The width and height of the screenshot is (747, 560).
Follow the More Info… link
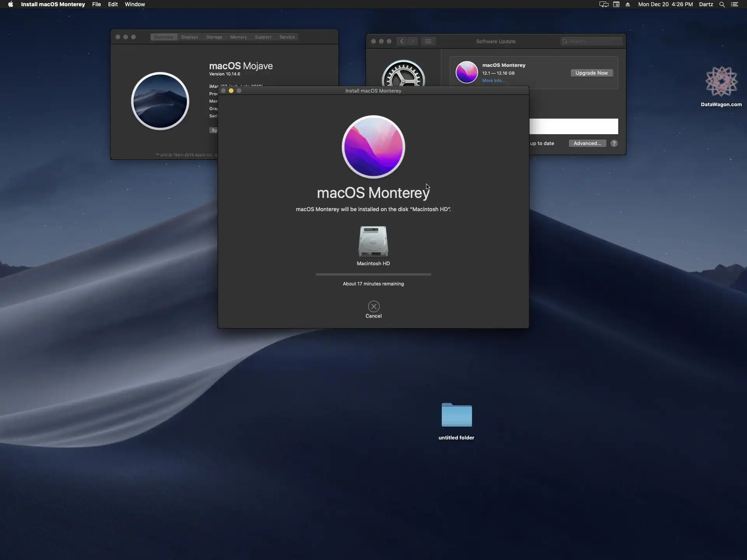[494, 80]
